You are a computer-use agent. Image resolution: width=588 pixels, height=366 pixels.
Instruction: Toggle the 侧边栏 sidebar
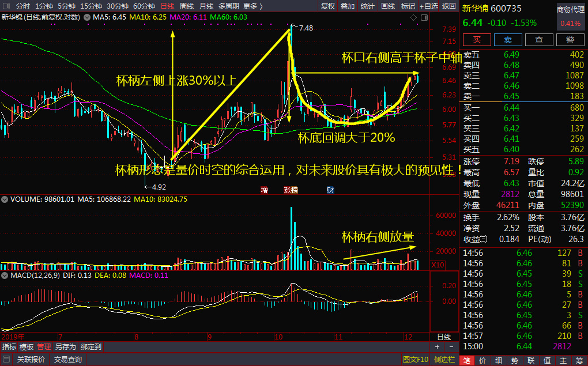pyautogui.click(x=445, y=360)
